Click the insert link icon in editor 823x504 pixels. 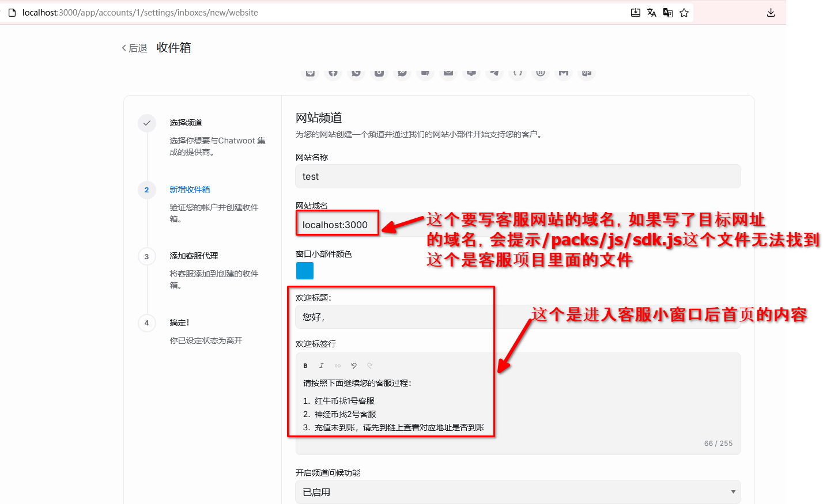[x=338, y=366]
